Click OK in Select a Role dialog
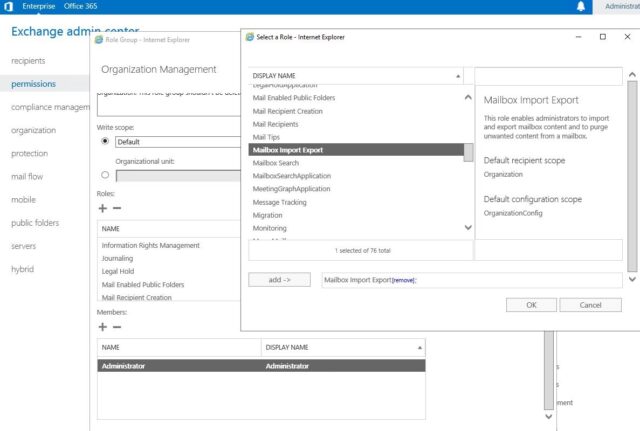Viewport: 640px width, 431px height. coord(531,305)
